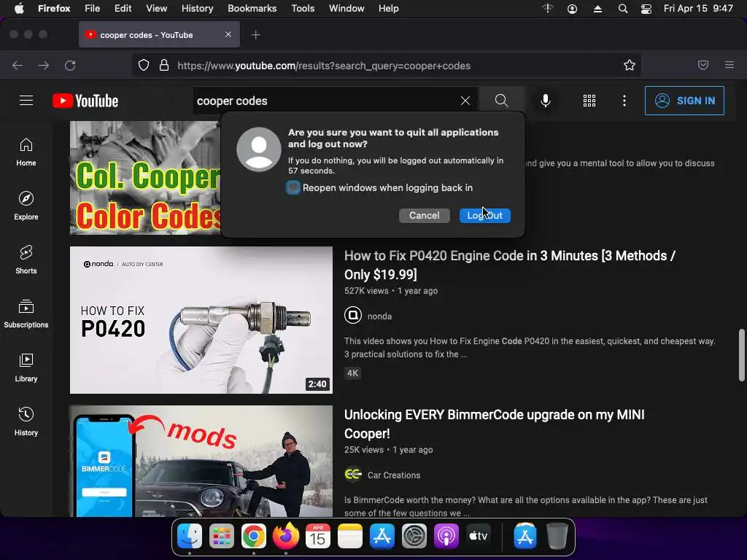Start voice search with microphone icon
Viewport: 747px width, 560px height.
click(x=546, y=101)
